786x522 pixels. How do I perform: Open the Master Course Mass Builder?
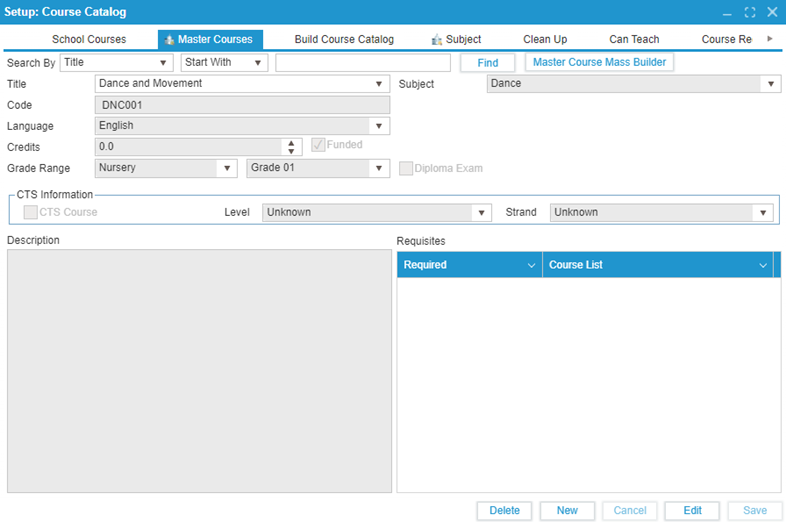(599, 62)
